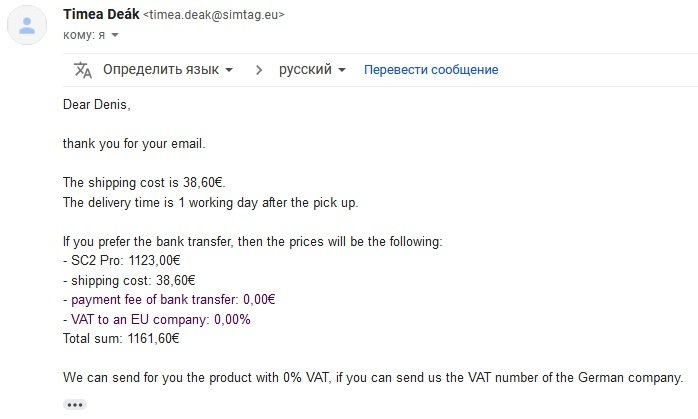Click the sender's profile avatar icon

point(27,27)
